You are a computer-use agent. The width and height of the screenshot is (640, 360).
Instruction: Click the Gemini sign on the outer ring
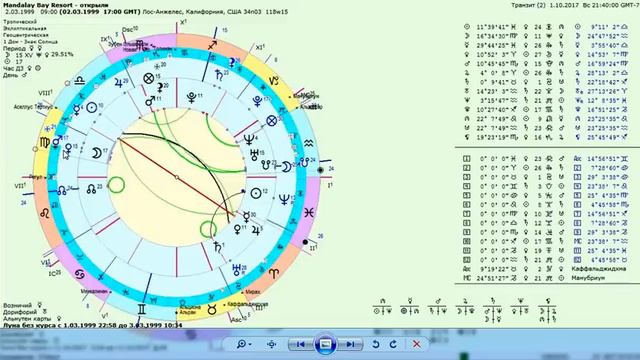click(x=141, y=309)
